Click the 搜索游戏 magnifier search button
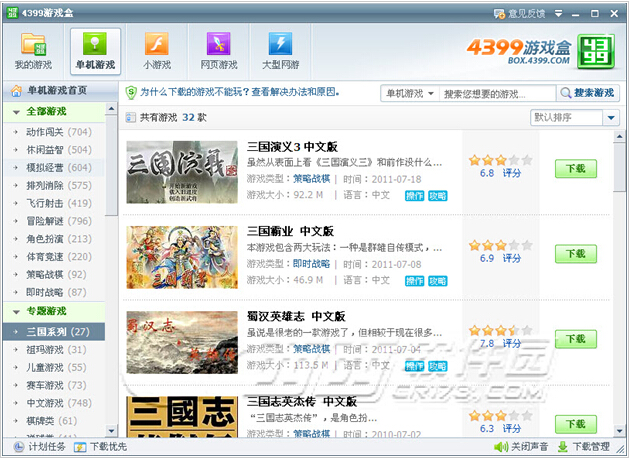Screen dimensions: 630x461 (588, 93)
